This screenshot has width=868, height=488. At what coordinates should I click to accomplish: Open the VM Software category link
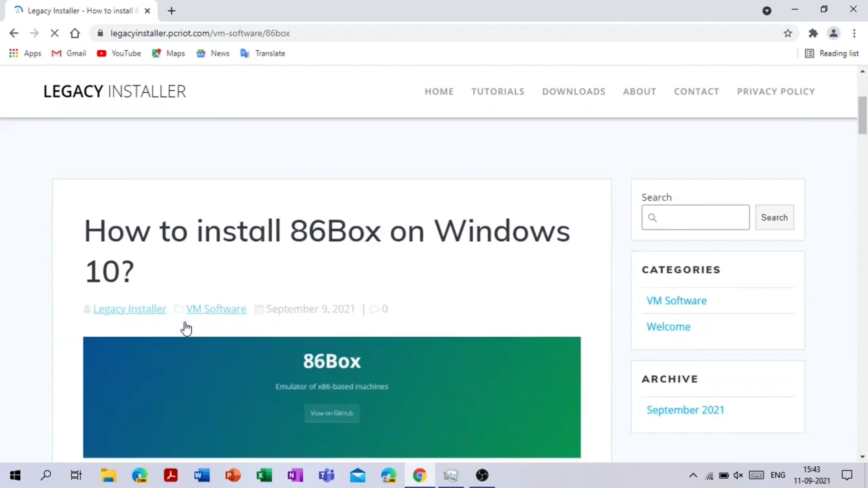(x=676, y=300)
